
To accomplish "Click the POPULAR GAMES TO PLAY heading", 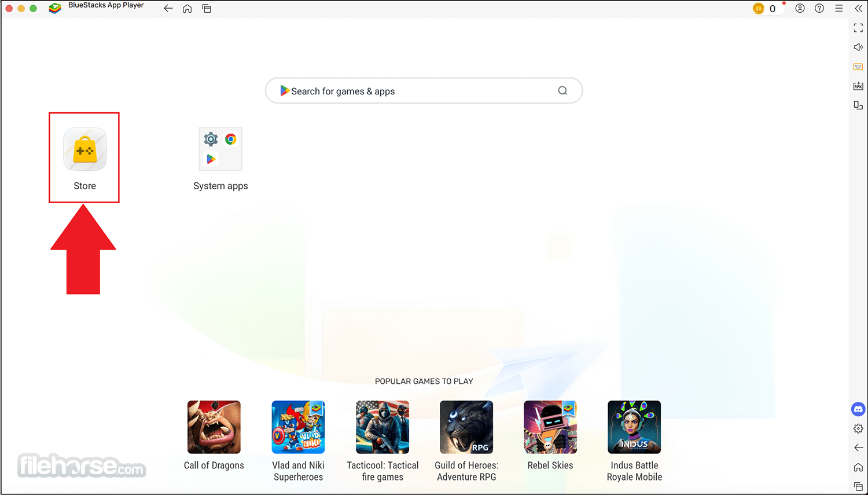I will (424, 381).
